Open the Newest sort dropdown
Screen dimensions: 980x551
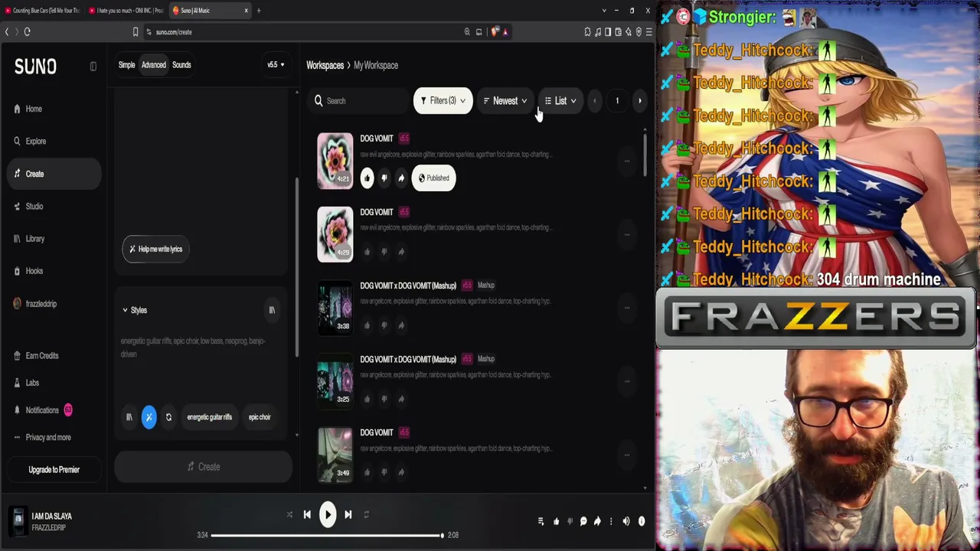coord(505,101)
